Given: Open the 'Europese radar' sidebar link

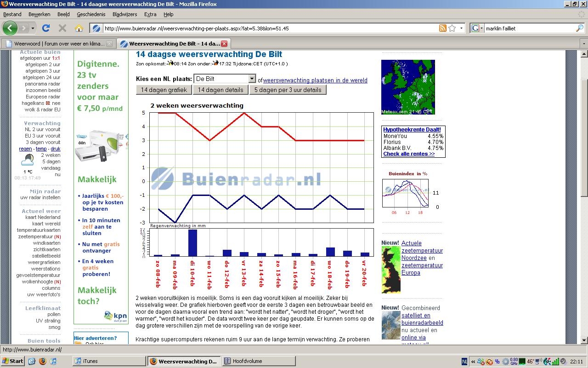Looking at the screenshot, I should pos(43,97).
